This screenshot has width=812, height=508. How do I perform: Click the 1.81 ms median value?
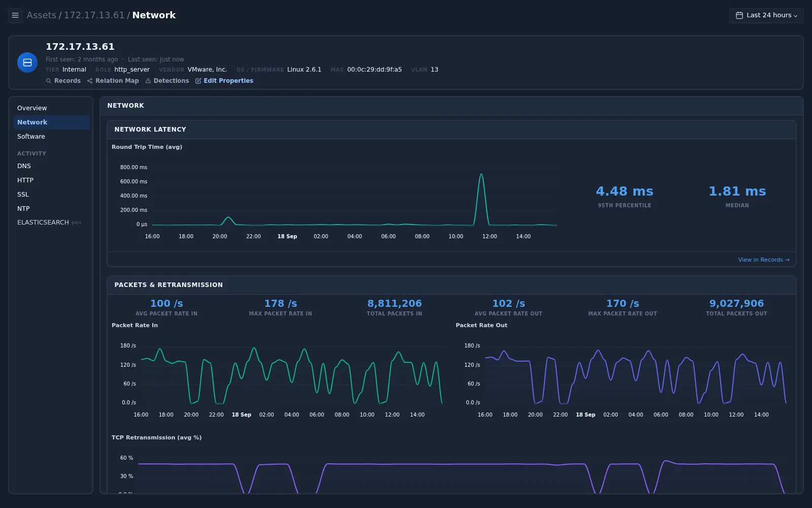737,192
